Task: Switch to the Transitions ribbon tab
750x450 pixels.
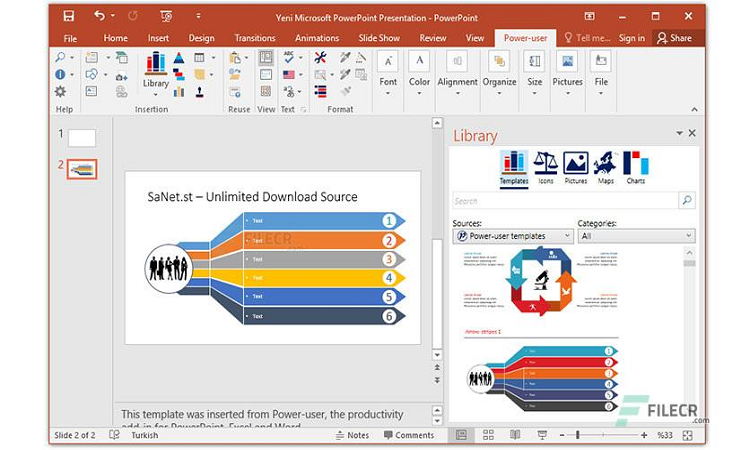Action: point(255,38)
